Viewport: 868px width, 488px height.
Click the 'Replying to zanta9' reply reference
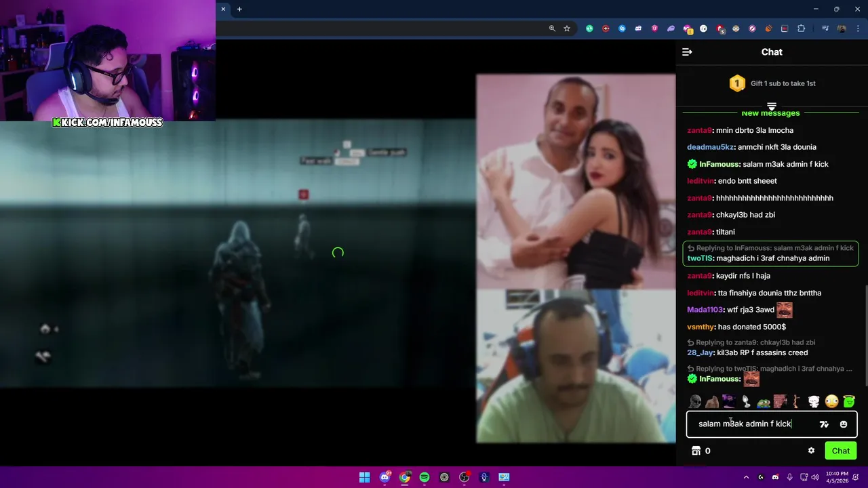pyautogui.click(x=751, y=343)
